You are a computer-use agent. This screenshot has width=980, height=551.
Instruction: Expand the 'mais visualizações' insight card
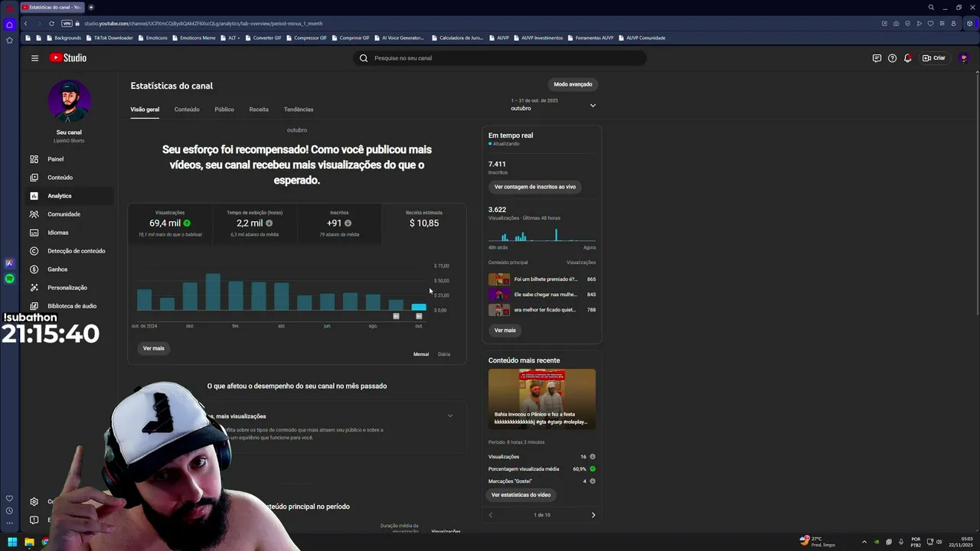449,416
